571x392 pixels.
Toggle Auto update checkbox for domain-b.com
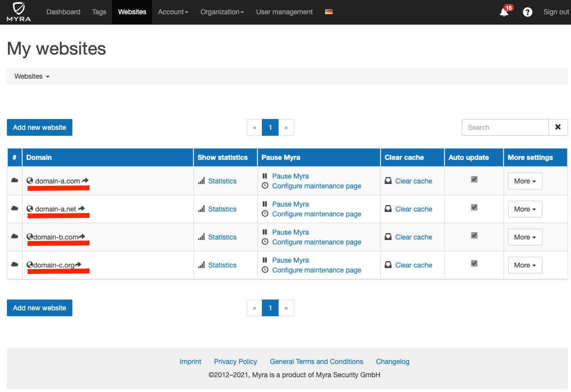click(474, 235)
